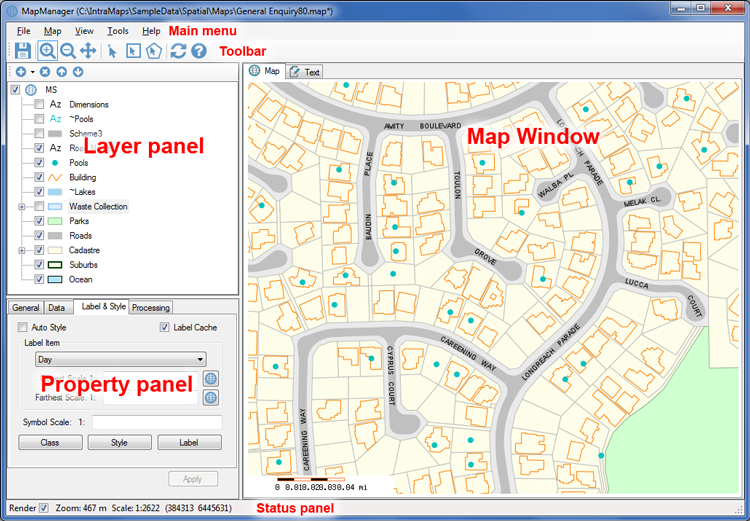This screenshot has height=521, width=750.
Task: Click the Building layer line symbol
Action: (x=55, y=177)
